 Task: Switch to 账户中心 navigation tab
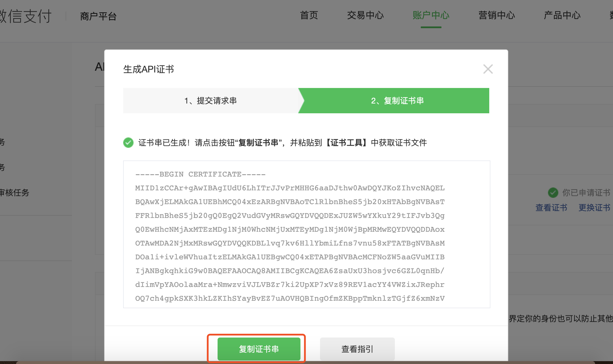(431, 15)
